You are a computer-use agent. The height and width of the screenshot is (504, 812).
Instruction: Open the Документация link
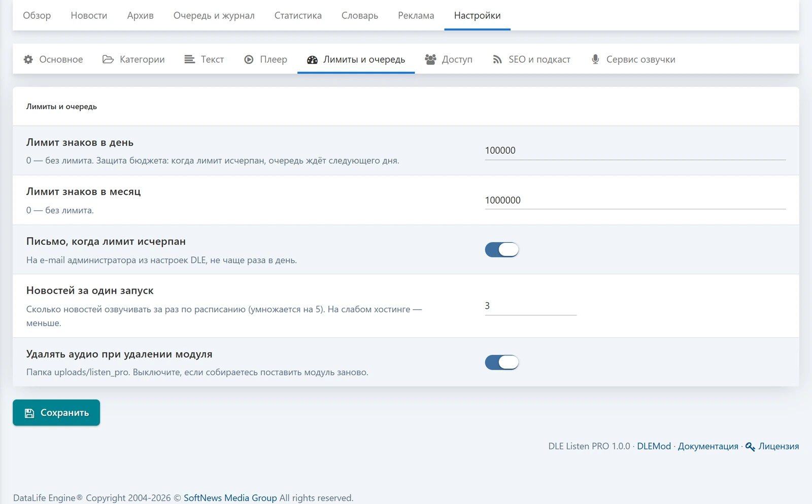(x=708, y=446)
